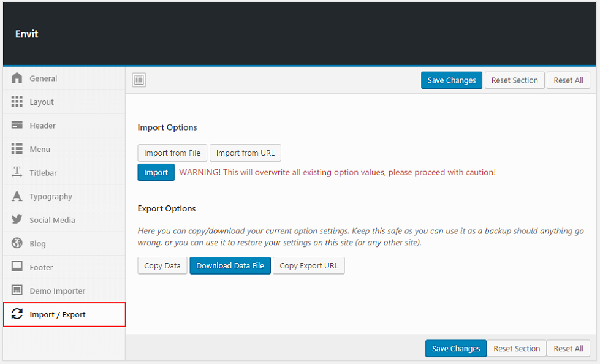
Task: Click the Import / Export refresh arrows icon
Action: point(17,314)
